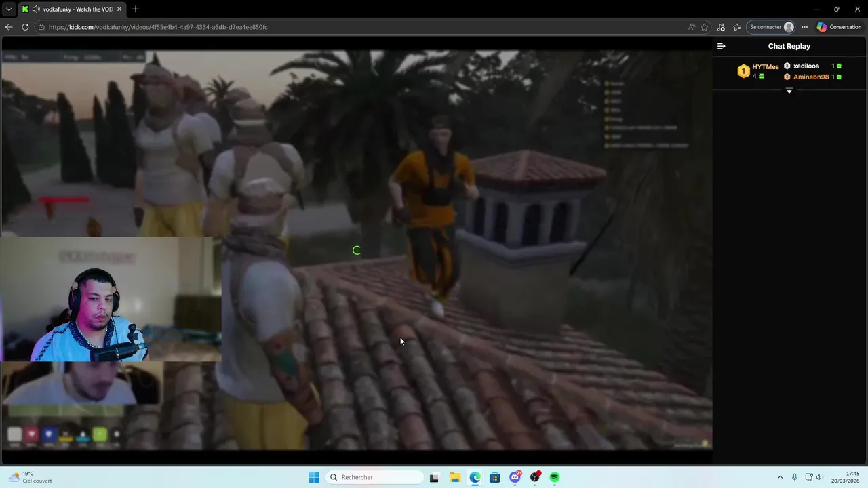Open File Explorer from the taskbar
The height and width of the screenshot is (488, 868).
coord(455,477)
